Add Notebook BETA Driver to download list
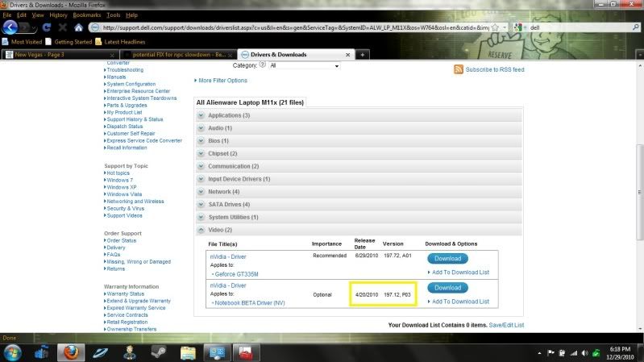The height and width of the screenshot is (362, 644). [459, 302]
